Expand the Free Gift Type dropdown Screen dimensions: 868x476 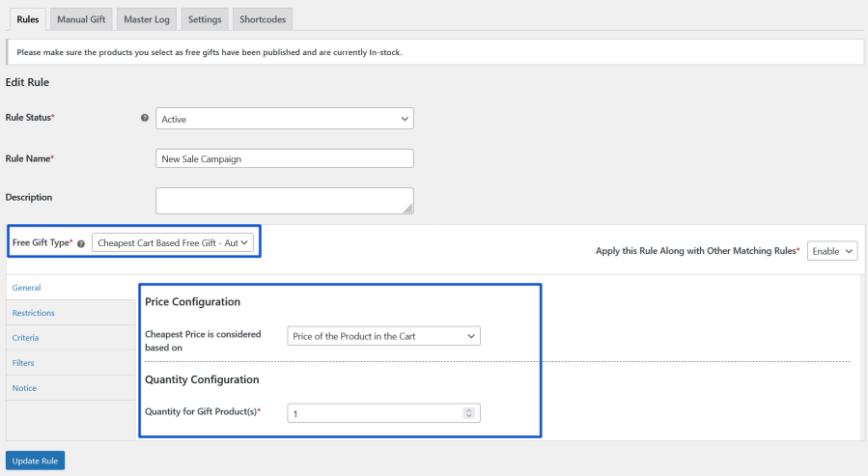tap(173, 243)
